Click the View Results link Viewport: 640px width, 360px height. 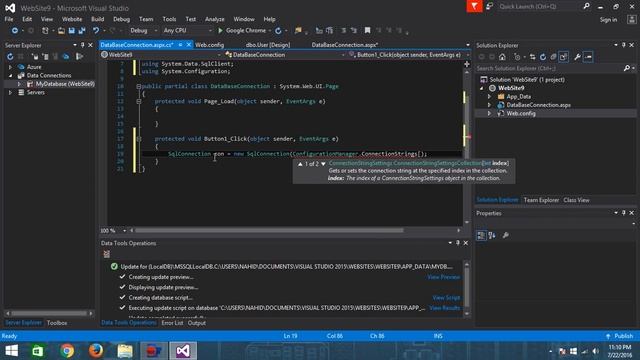point(444,308)
